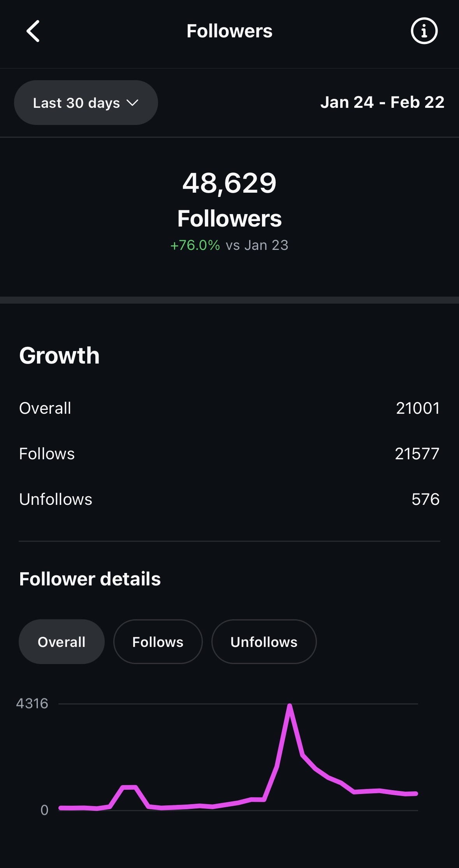Select the Follows row under Growth
Screen dimensions: 459x868
click(47, 454)
